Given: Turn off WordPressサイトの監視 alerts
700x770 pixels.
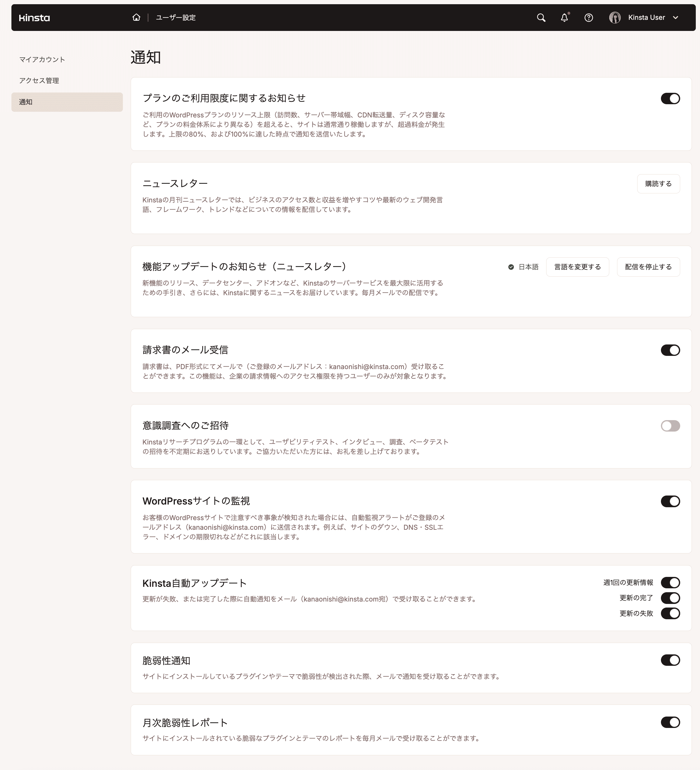Looking at the screenshot, I should pyautogui.click(x=670, y=501).
